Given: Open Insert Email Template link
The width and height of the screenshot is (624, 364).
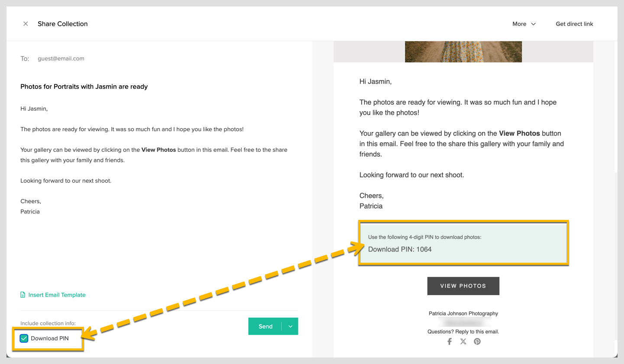Looking at the screenshot, I should (x=57, y=295).
